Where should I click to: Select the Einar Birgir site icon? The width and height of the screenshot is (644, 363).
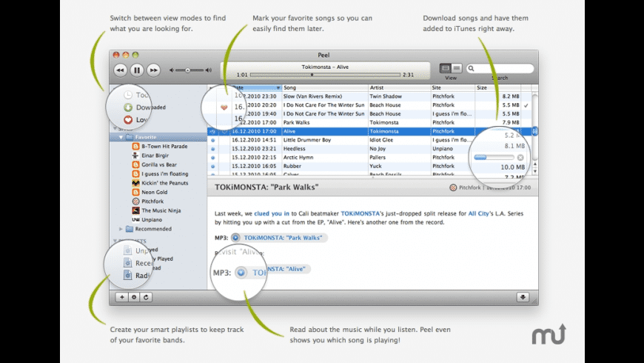pyautogui.click(x=135, y=156)
